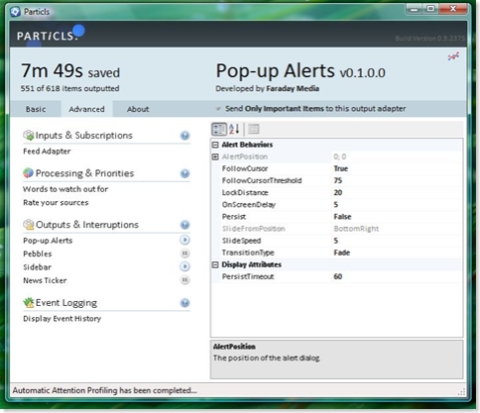The height and width of the screenshot is (413, 480).
Task: Open Words to watch out for
Action: click(x=65, y=189)
